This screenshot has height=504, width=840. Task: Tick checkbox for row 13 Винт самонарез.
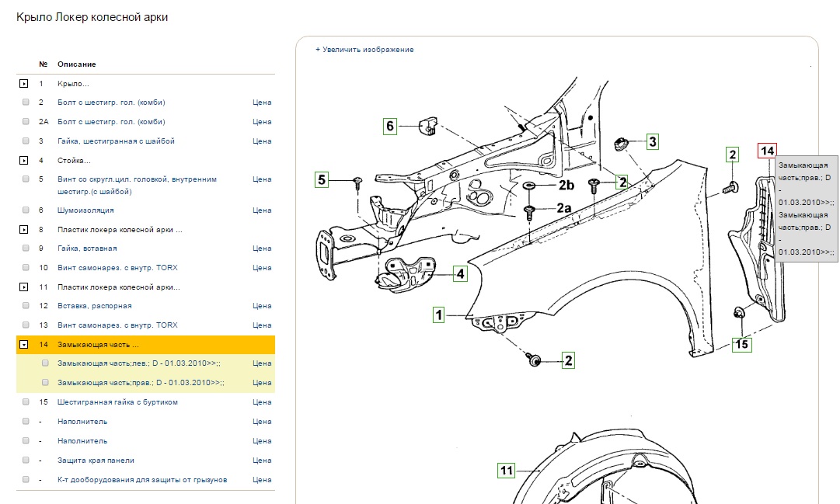(x=26, y=325)
